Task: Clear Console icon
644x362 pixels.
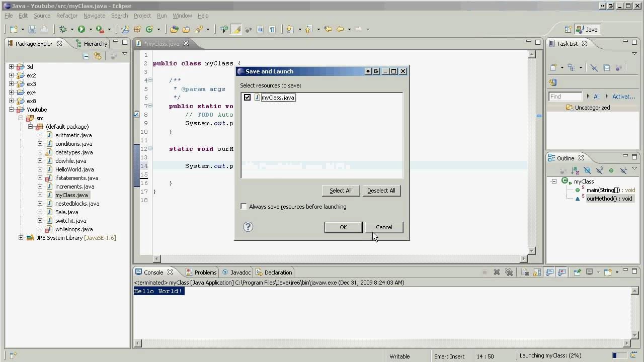Action: tap(525, 273)
